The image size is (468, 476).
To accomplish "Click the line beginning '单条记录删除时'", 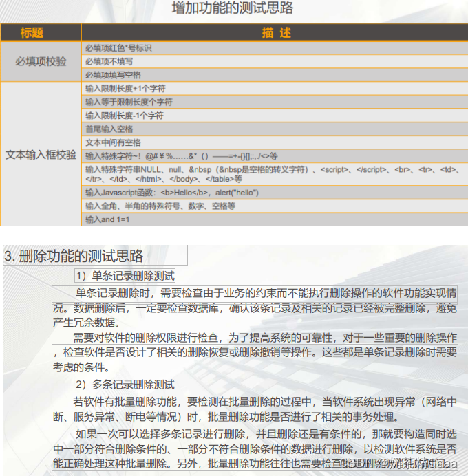I will 266,293.
